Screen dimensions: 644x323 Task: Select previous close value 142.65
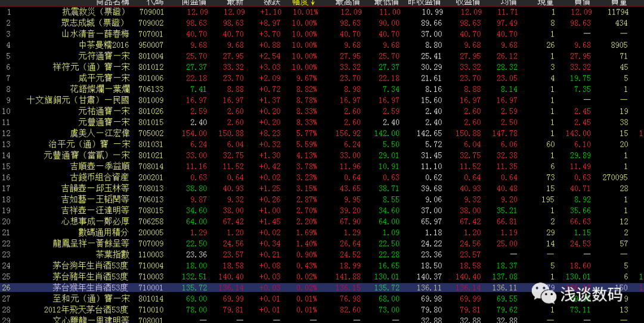429,133
